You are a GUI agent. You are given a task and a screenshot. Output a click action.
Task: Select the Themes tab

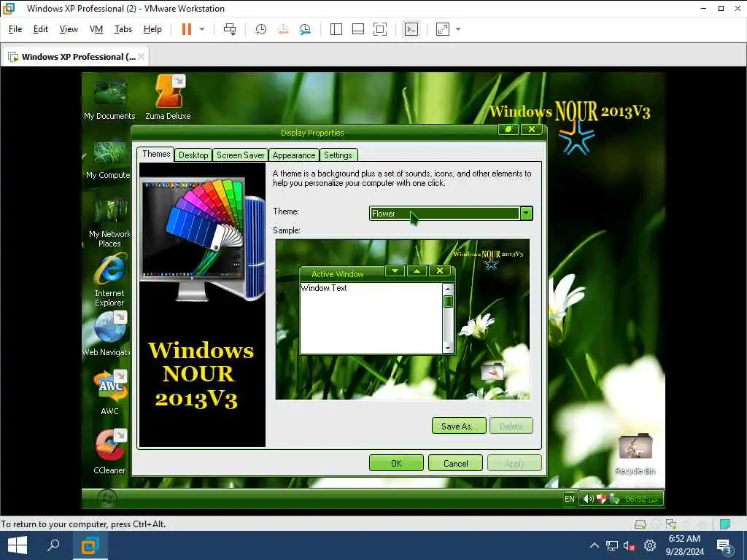[x=156, y=154]
